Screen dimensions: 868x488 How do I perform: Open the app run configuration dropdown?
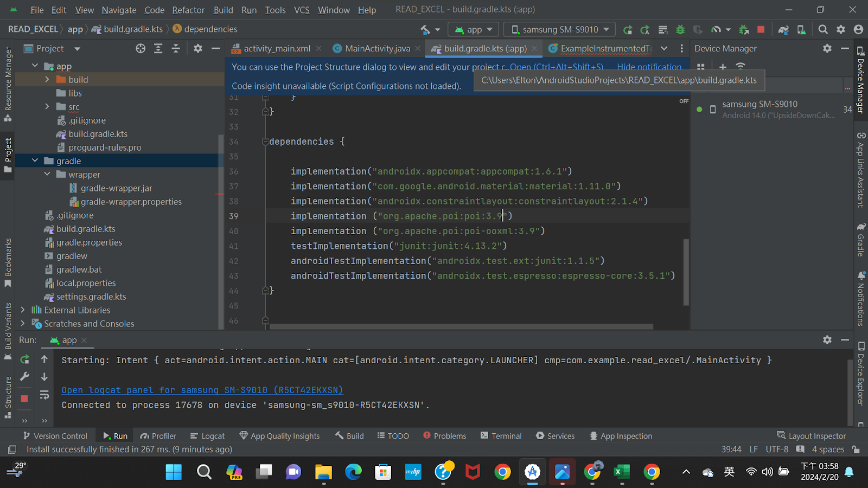pos(474,30)
